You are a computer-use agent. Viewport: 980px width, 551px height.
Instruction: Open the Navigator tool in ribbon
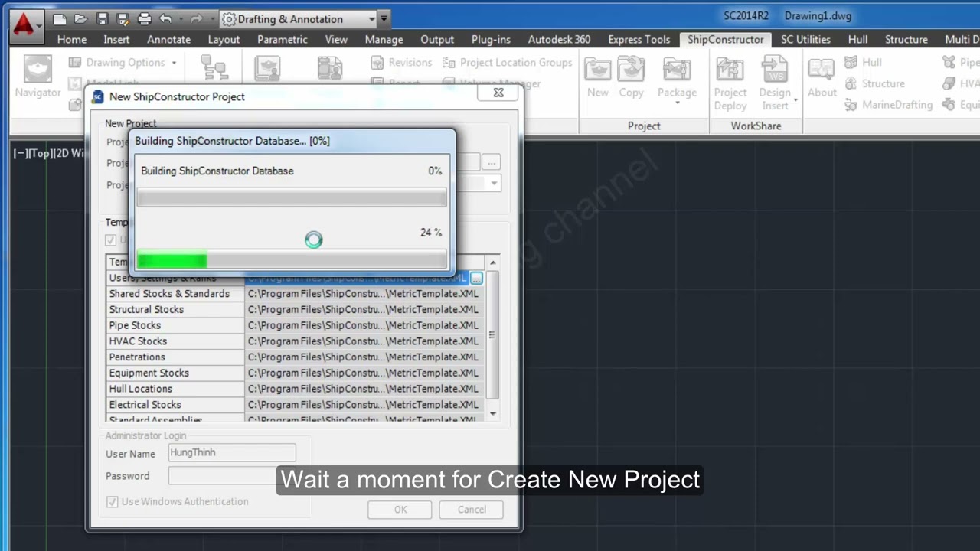click(38, 77)
